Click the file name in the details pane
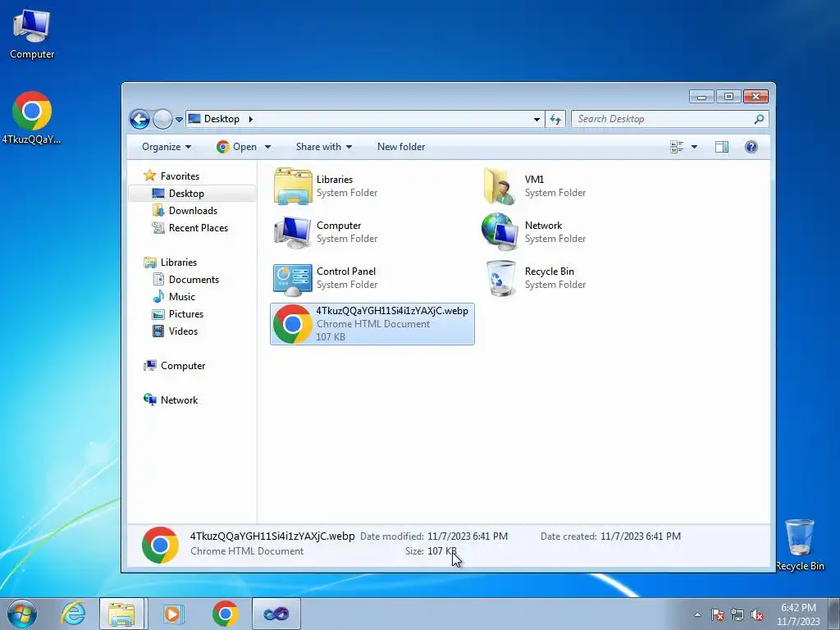This screenshot has width=840, height=630. coord(272,536)
